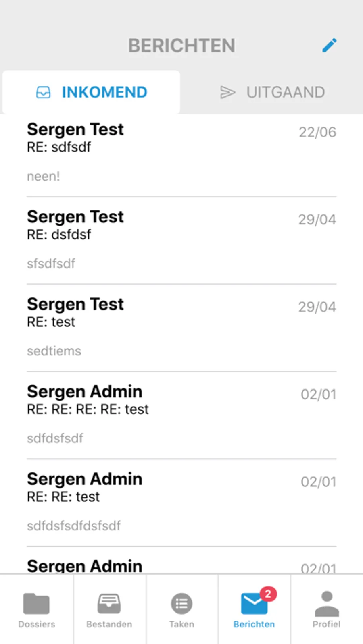Click the 'sedtiems' message preview text

54,351
